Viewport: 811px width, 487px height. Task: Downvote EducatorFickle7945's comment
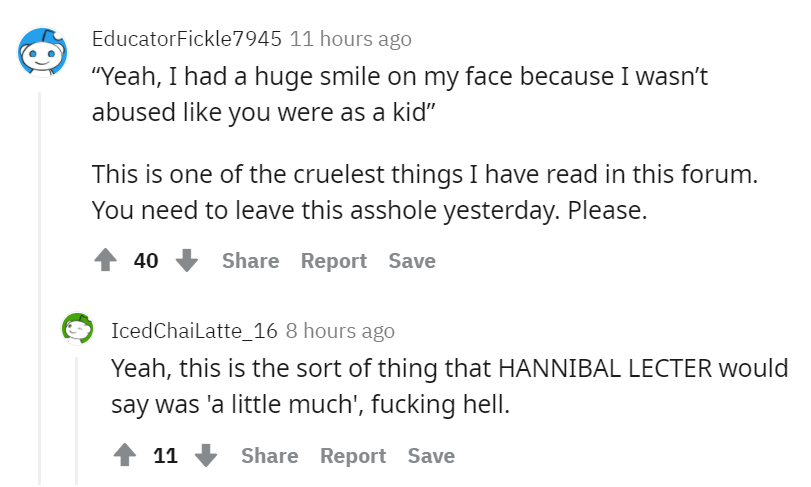click(x=187, y=260)
